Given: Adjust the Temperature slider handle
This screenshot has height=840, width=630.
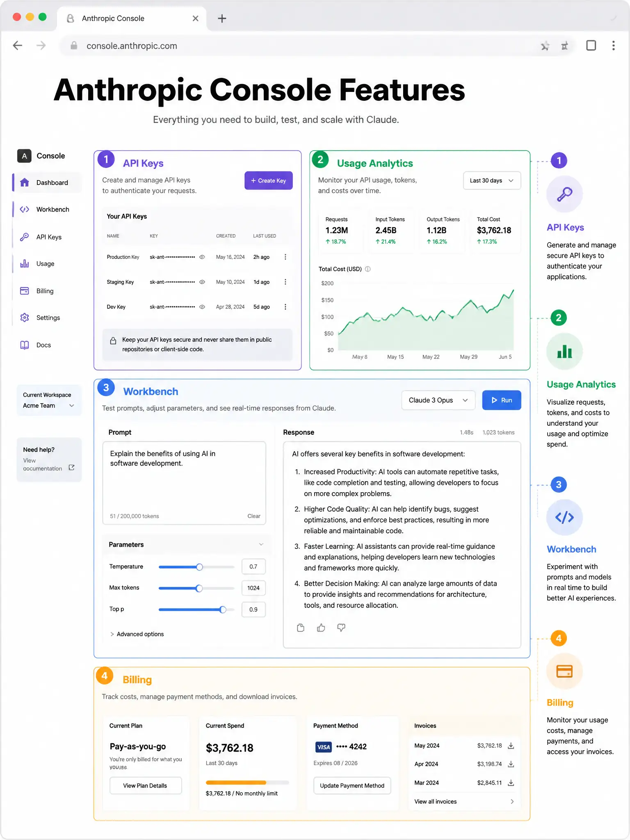Looking at the screenshot, I should tap(199, 567).
